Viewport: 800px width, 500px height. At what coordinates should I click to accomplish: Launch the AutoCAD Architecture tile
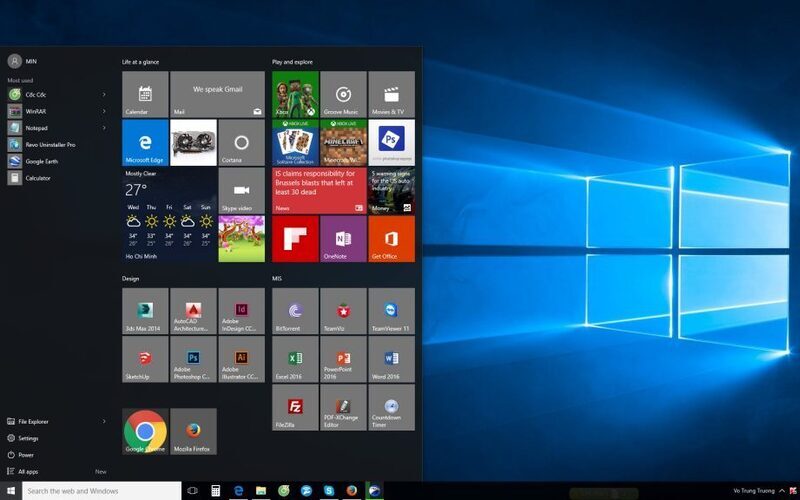193,311
